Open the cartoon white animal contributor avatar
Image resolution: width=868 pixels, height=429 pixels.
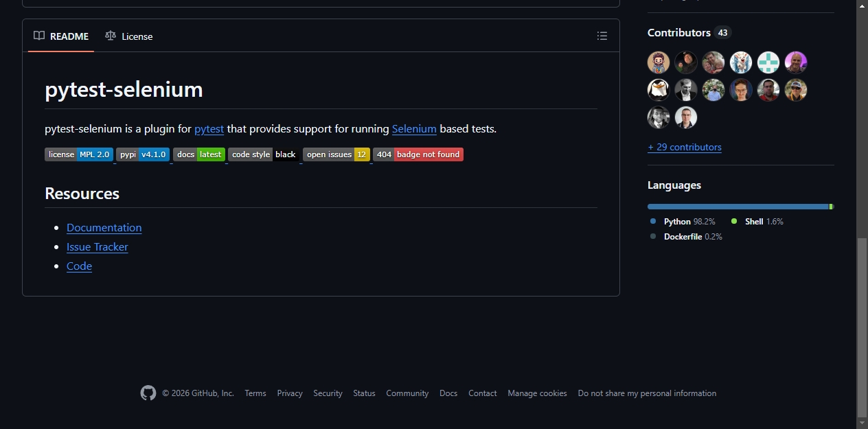point(741,62)
